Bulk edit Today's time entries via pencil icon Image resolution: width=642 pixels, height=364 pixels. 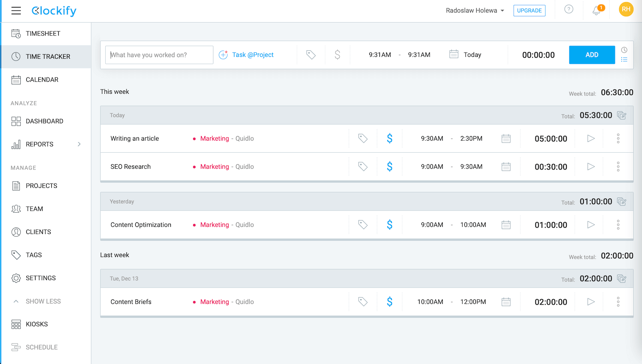tap(621, 115)
